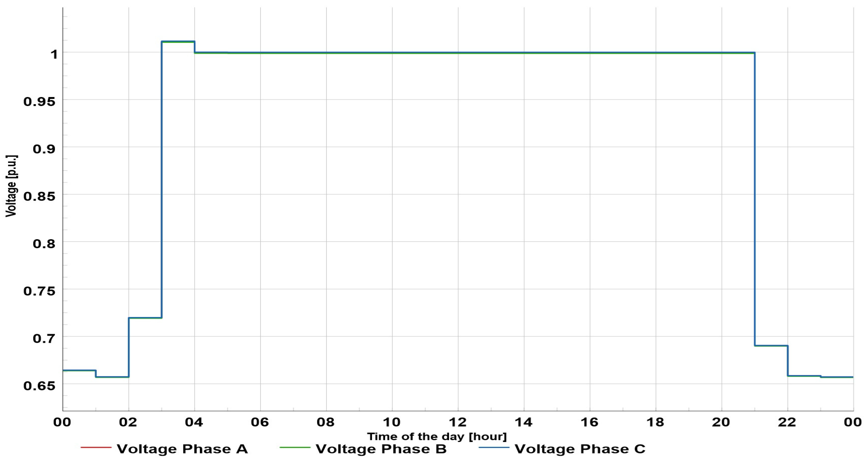Click the x-axis tick label 16
Viewport: 868px width, 463px height.
coord(589,422)
